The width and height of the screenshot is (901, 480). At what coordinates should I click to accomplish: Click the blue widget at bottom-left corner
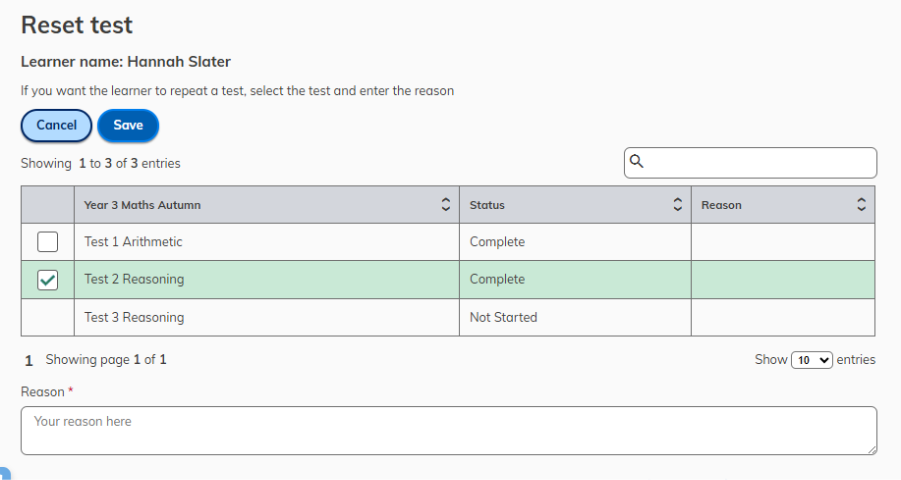pos(5,474)
